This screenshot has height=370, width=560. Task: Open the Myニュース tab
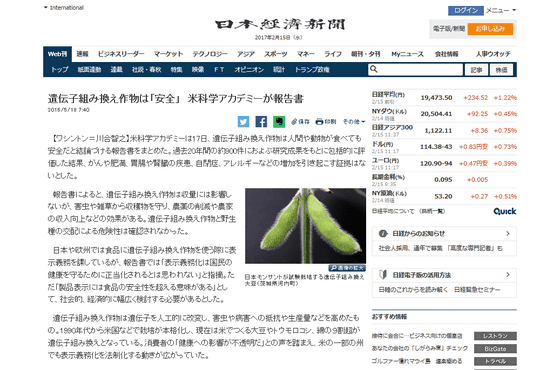click(407, 54)
